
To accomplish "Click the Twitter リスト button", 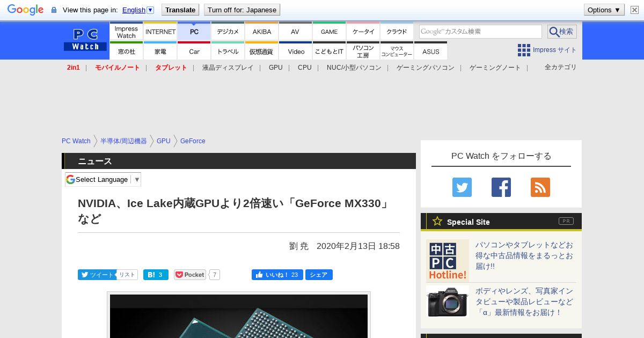I will (x=127, y=275).
